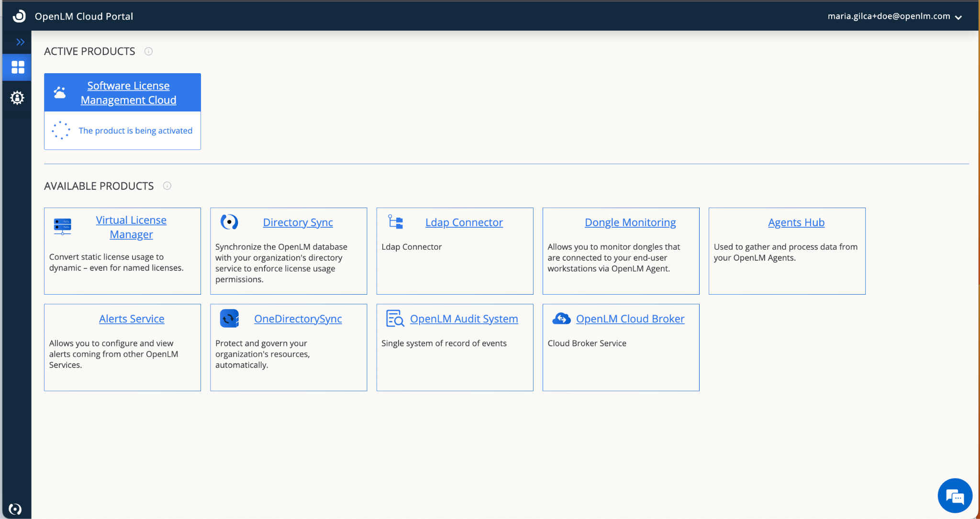Image resolution: width=980 pixels, height=519 pixels.
Task: Open the Alerts Service link
Action: click(x=132, y=319)
